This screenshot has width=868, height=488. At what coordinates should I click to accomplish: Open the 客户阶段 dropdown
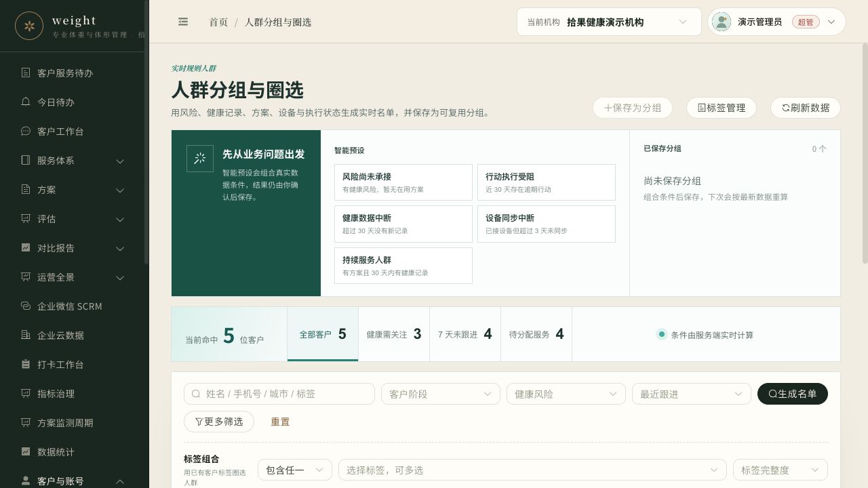[x=441, y=394]
